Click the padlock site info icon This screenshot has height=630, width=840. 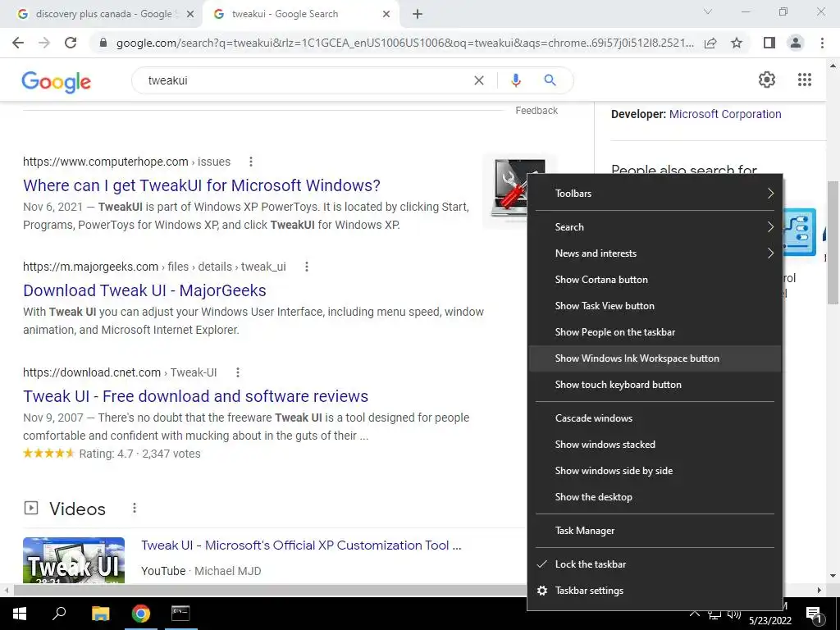coord(103,43)
